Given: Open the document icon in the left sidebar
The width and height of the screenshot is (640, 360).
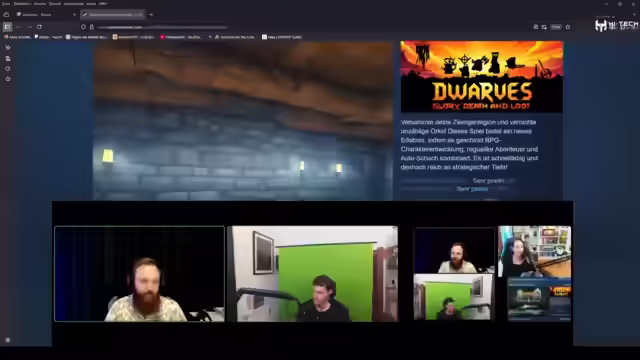Looking at the screenshot, I should 8,58.
